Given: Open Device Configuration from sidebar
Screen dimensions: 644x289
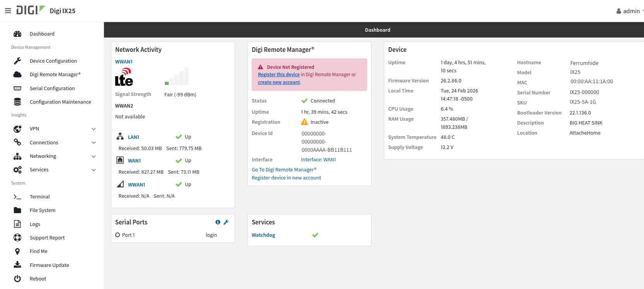Looking at the screenshot, I should pos(53,61).
